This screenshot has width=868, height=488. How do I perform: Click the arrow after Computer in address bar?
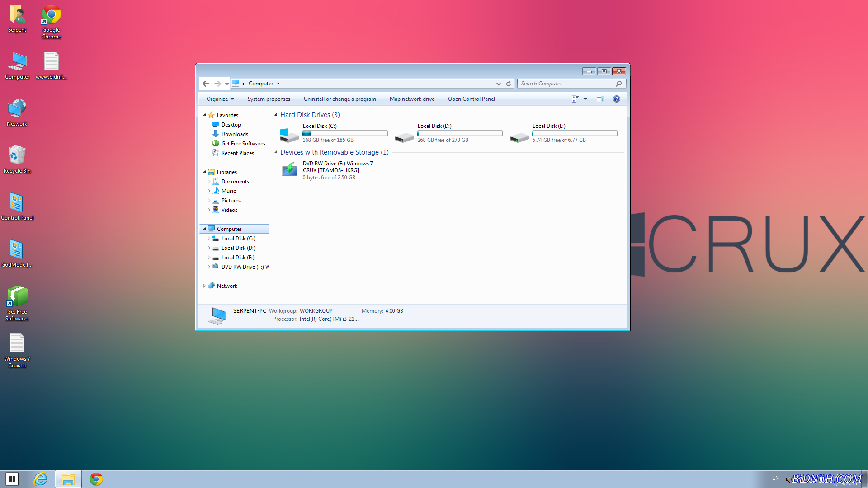click(278, 84)
